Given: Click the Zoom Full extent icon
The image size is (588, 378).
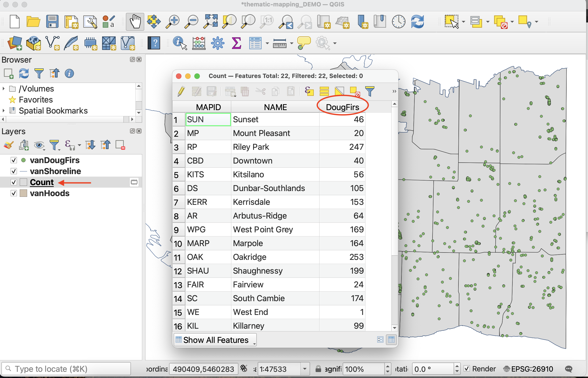Looking at the screenshot, I should (210, 22).
